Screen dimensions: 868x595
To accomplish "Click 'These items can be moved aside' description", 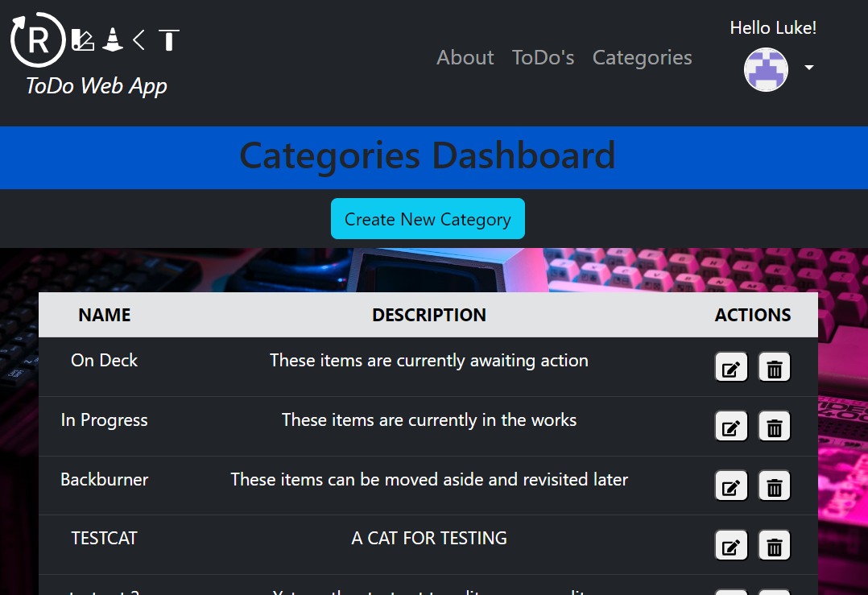I will pyautogui.click(x=429, y=479).
